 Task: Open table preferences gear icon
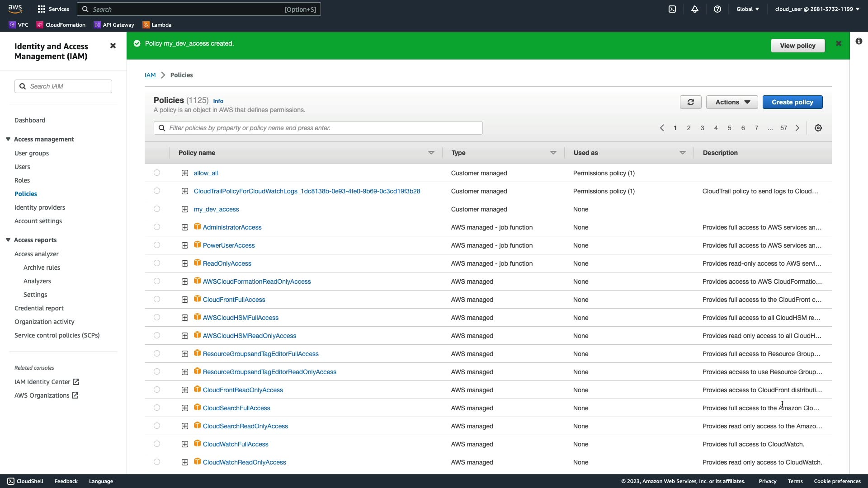click(818, 128)
